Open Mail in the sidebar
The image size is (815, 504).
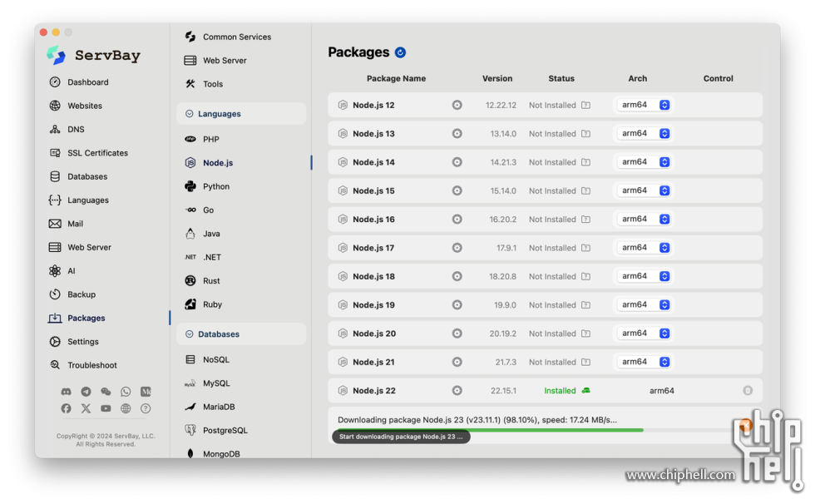(66, 224)
